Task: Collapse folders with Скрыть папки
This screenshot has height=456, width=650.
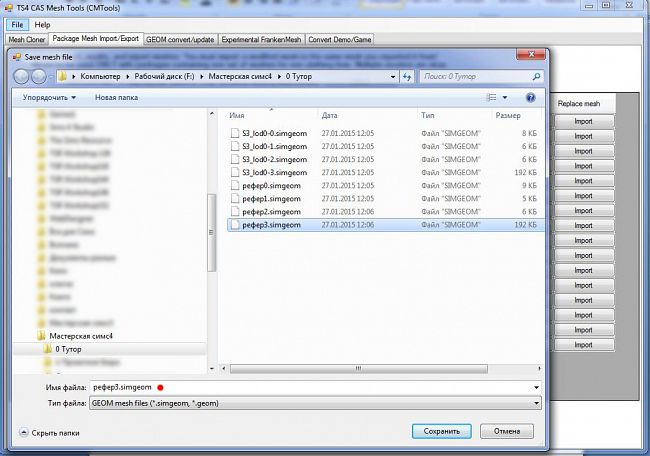Action: [48, 432]
